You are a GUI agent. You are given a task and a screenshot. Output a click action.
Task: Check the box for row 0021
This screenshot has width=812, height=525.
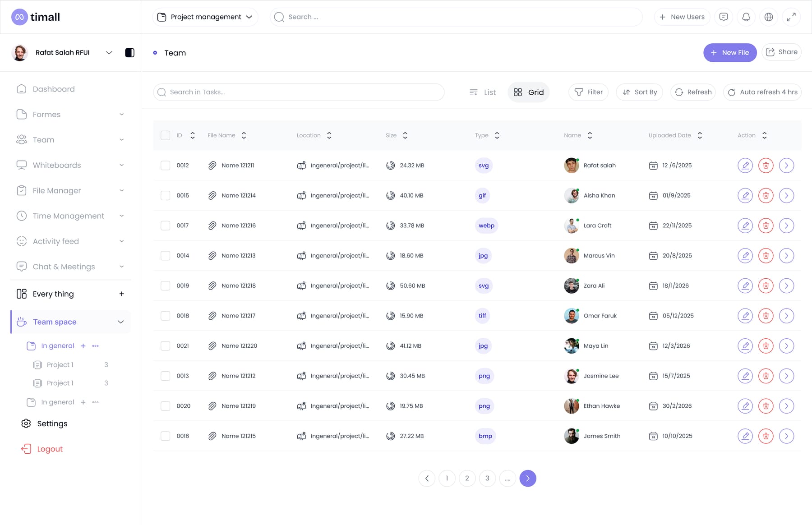(x=166, y=346)
